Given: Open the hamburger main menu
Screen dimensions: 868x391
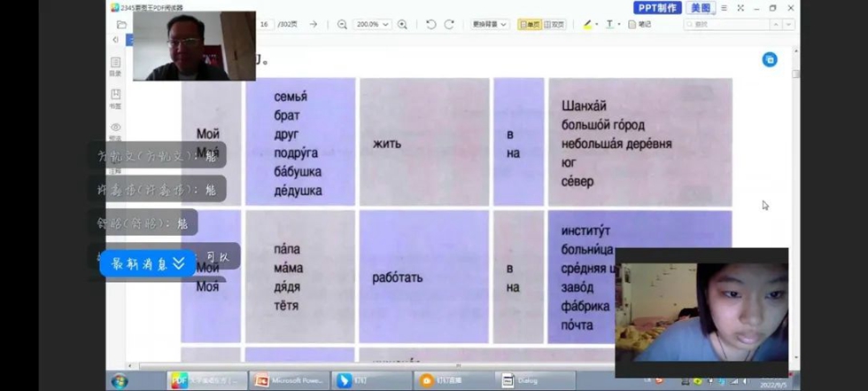Looking at the screenshot, I should tap(724, 8).
